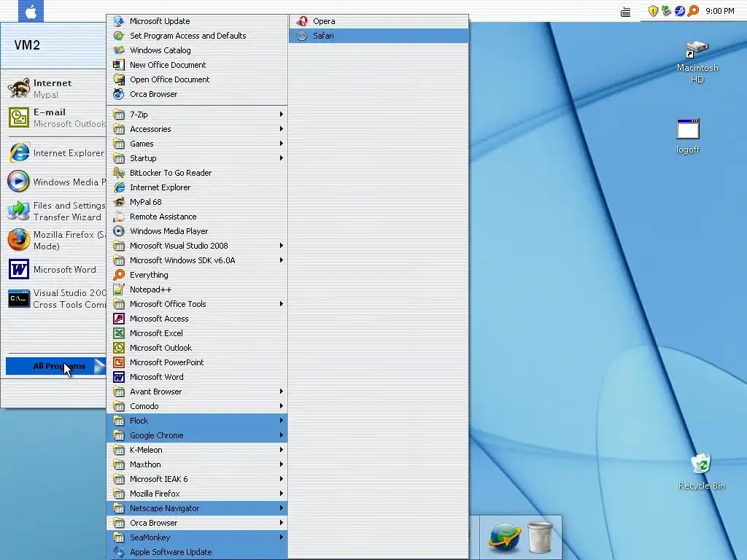Expand Microsoft Windows SDK v6.0A folder
This screenshot has height=560, width=747.
coord(197,260)
